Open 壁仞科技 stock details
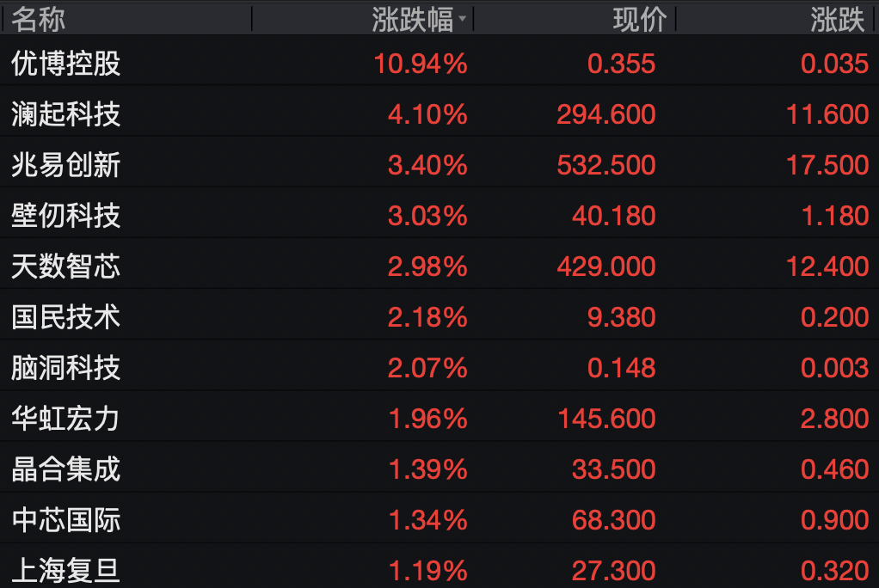Image resolution: width=879 pixels, height=588 pixels. point(65,216)
